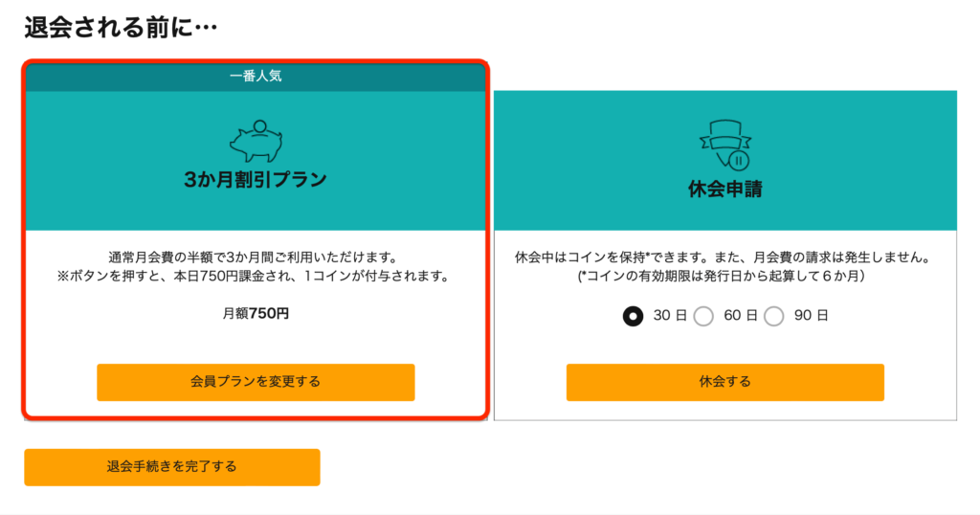Select the 30 日 radio button
Screen dimensions: 980x515
coord(633,316)
